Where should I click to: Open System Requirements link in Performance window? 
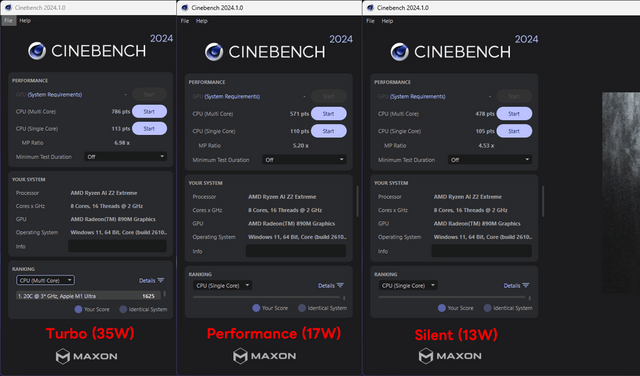point(232,97)
